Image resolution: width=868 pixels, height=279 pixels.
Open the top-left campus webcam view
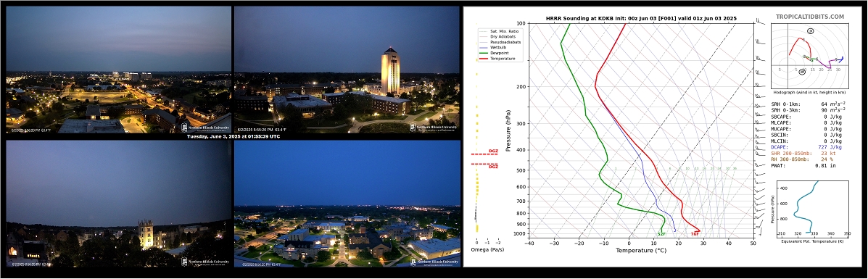point(118,70)
